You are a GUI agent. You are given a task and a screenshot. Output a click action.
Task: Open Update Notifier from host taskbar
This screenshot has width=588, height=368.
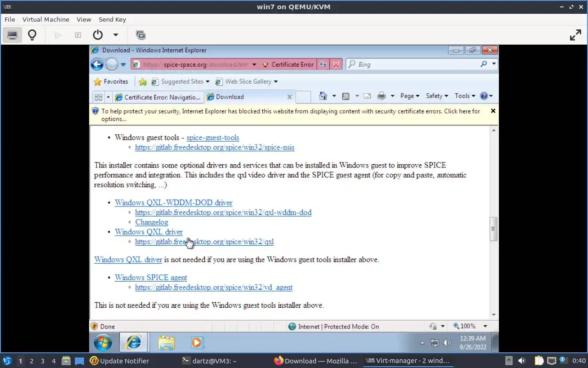tap(119, 361)
